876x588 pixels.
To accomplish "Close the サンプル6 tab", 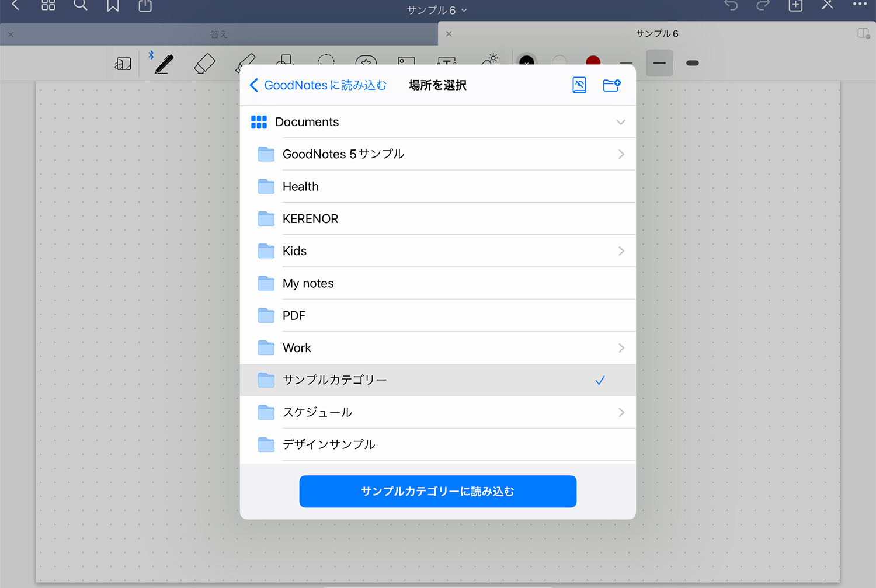I will (x=449, y=34).
